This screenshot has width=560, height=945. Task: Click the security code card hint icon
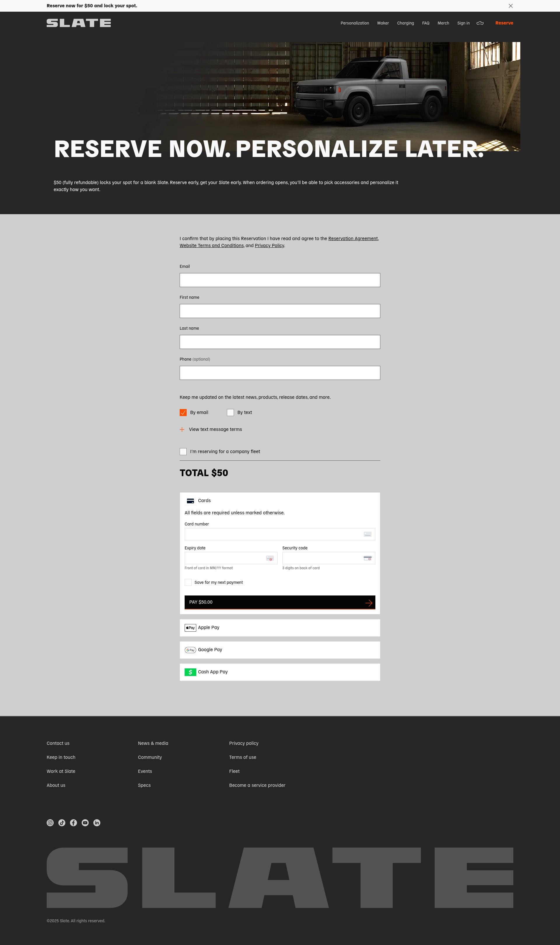pos(367,558)
